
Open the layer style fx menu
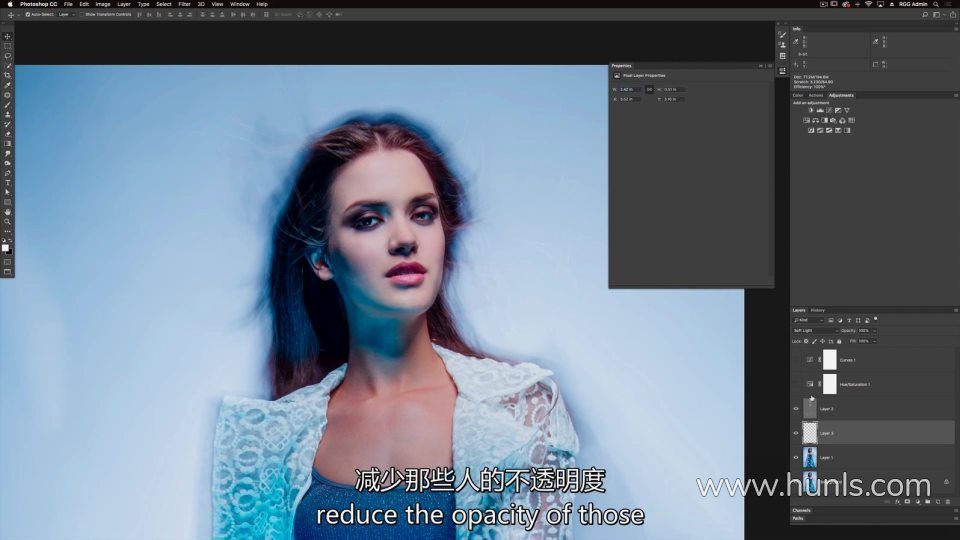[x=898, y=501]
